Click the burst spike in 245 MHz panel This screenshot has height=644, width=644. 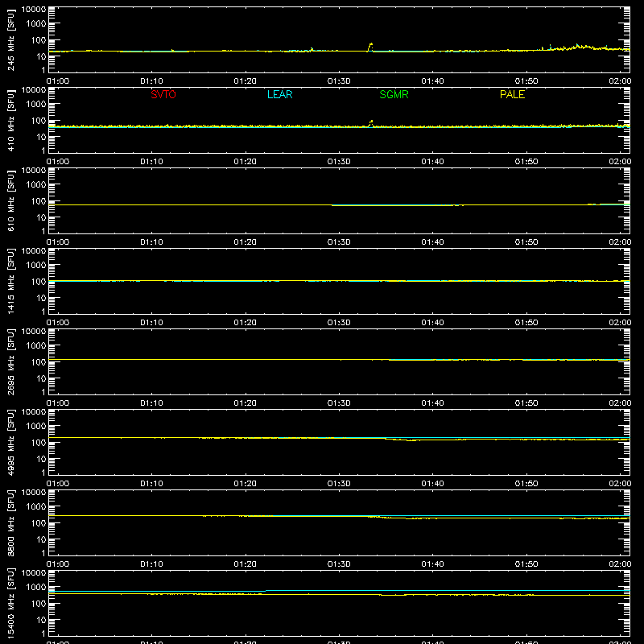pos(370,46)
